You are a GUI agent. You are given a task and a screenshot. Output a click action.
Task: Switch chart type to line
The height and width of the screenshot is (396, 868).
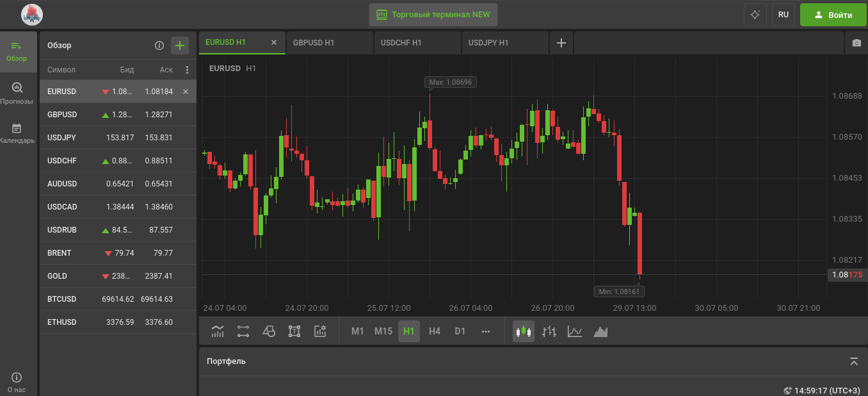tap(575, 331)
